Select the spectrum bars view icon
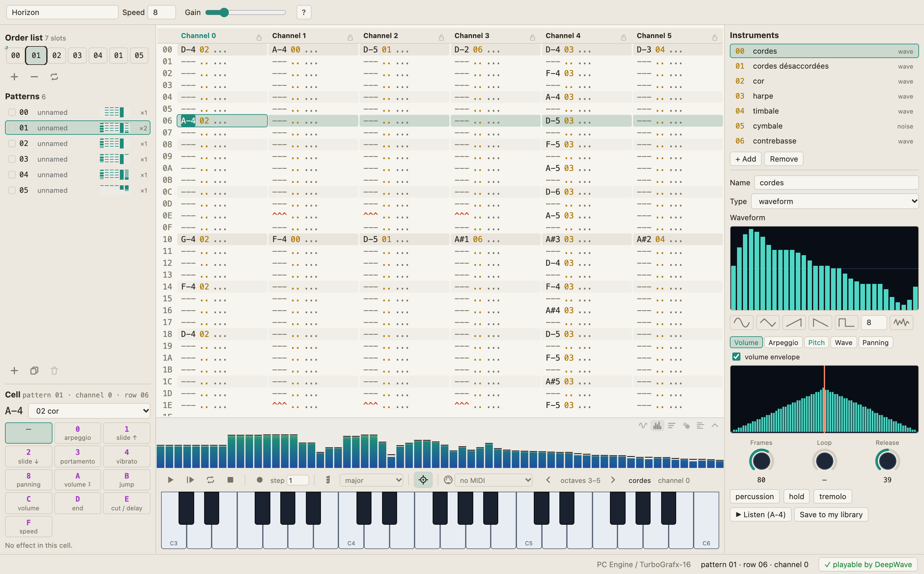This screenshot has height=574, width=924. pyautogui.click(x=657, y=426)
